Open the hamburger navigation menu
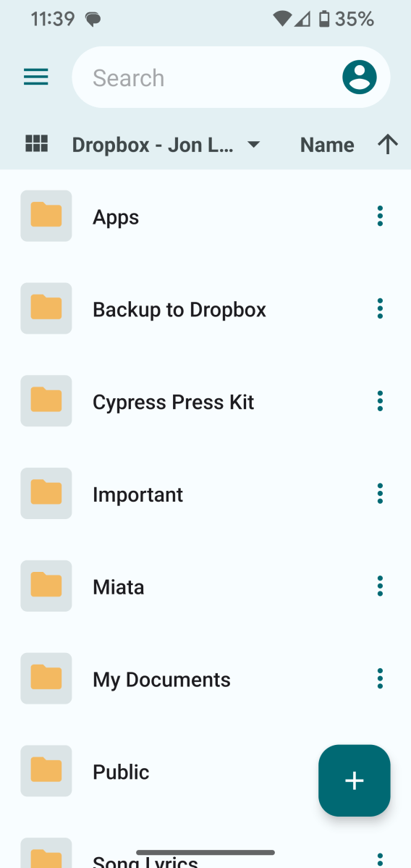 [x=36, y=77]
